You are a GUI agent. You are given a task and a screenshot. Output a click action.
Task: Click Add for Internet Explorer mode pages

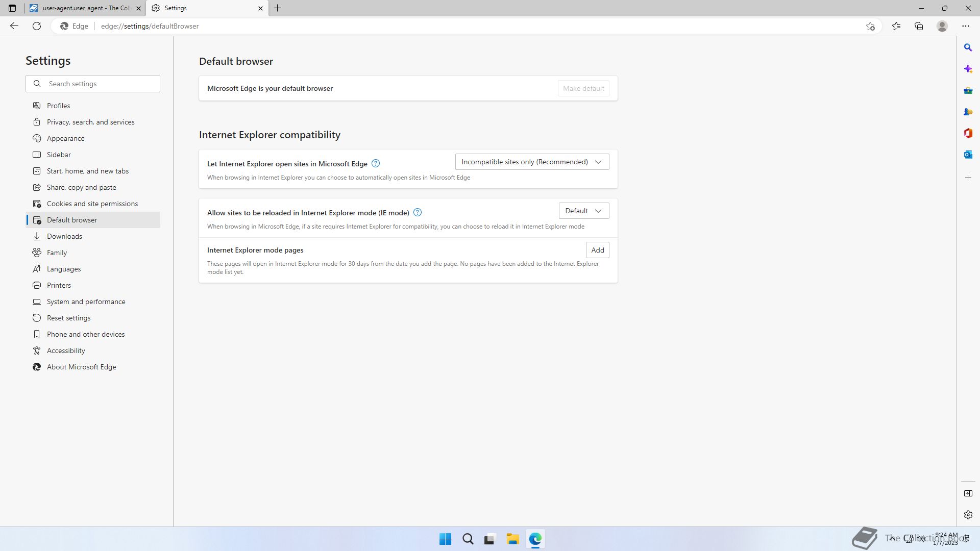coord(597,250)
